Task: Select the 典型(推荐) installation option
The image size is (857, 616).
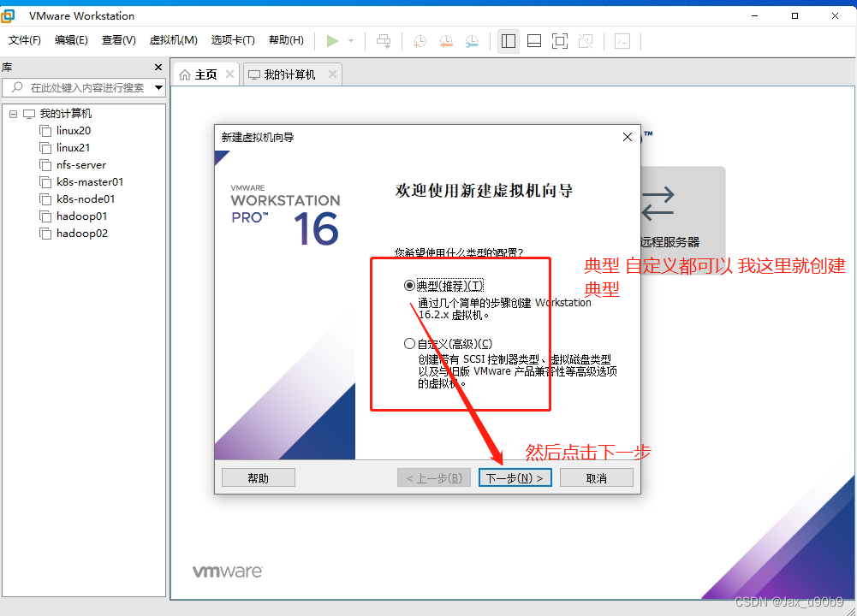Action: (x=409, y=285)
